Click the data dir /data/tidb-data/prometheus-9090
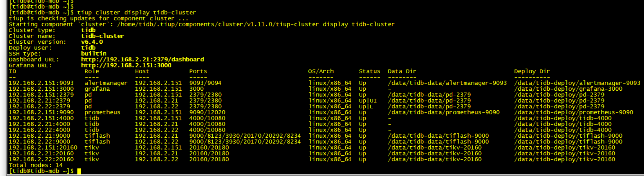Viewport: 644px width, 176px height. pos(444,112)
